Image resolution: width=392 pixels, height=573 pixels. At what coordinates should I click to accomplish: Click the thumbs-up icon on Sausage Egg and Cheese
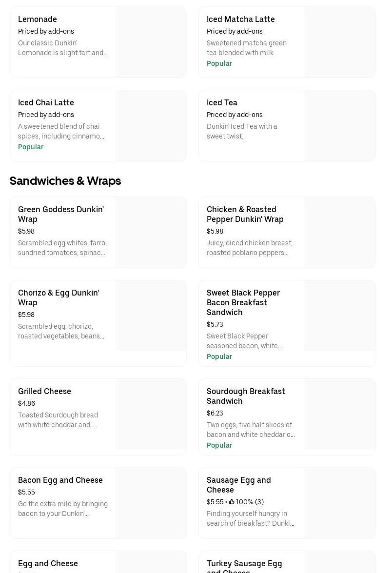point(232,502)
